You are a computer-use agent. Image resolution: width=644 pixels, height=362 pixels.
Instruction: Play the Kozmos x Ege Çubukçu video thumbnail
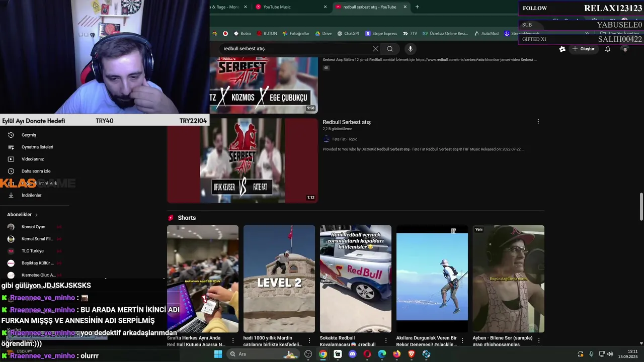click(x=264, y=85)
